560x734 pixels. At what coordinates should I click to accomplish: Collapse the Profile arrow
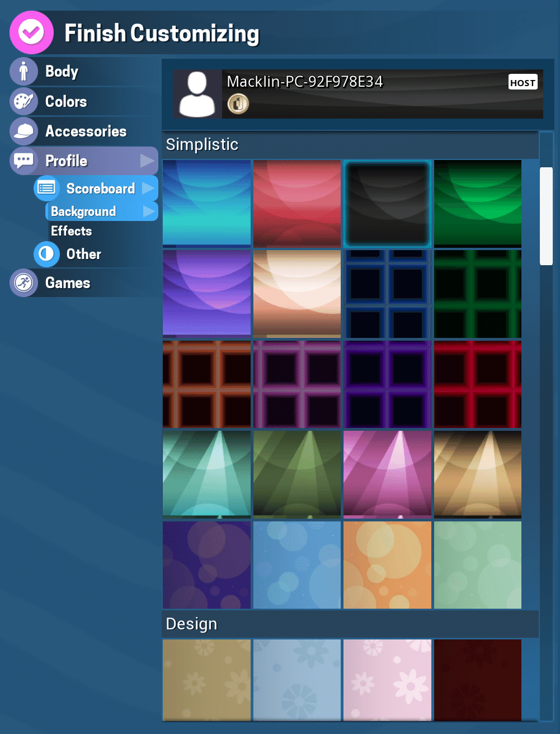pos(147,161)
